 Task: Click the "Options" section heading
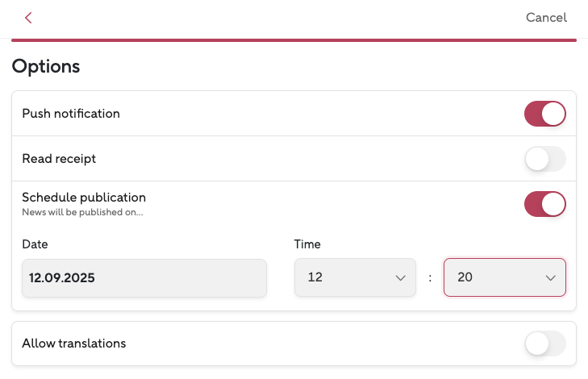click(x=46, y=66)
